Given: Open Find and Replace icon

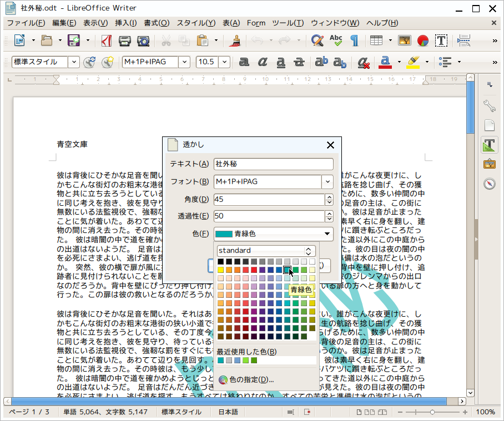Looking at the screenshot, I should pyautogui.click(x=317, y=41).
